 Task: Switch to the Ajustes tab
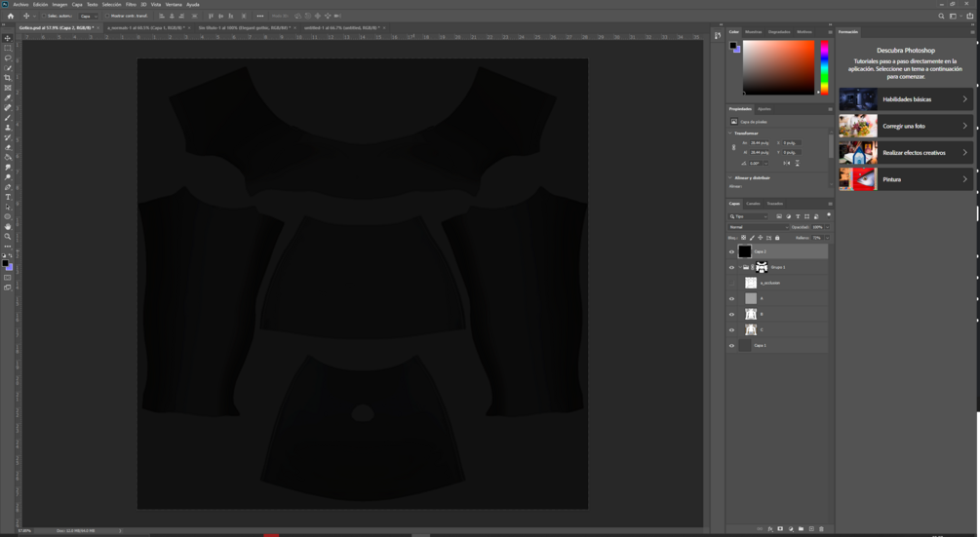tap(764, 109)
